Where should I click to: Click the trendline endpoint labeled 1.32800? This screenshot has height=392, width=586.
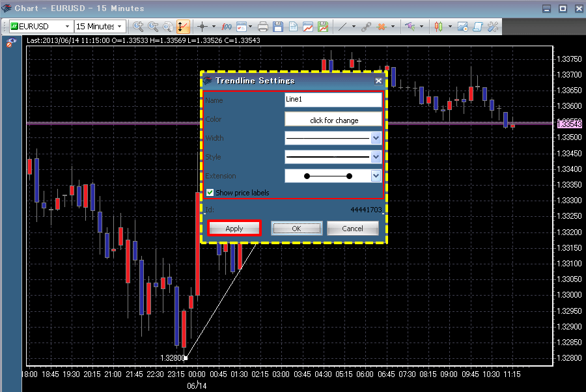186,358
